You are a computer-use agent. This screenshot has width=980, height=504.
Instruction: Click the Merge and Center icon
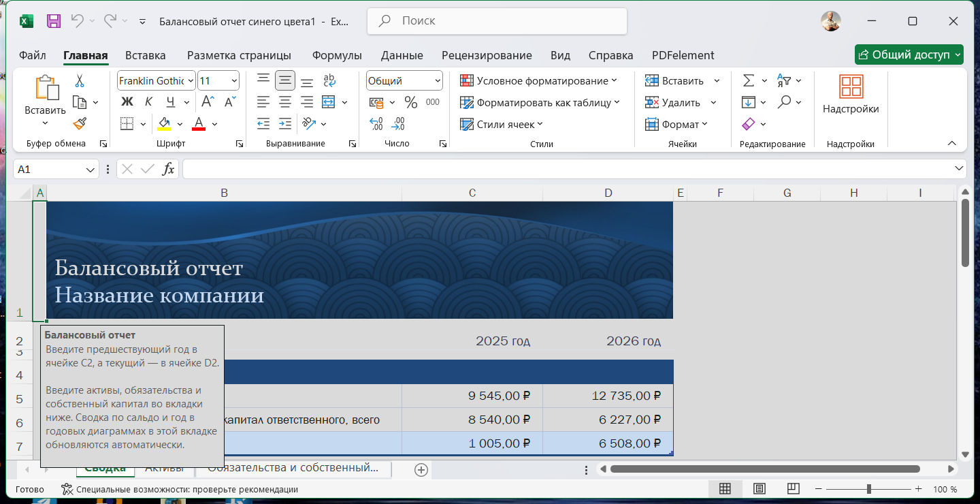pos(329,102)
